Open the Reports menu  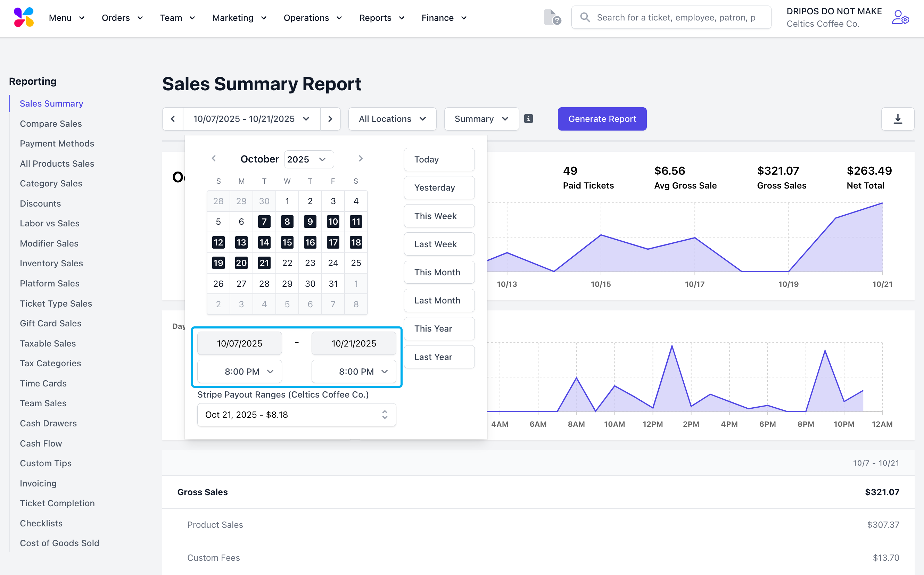pyautogui.click(x=381, y=18)
